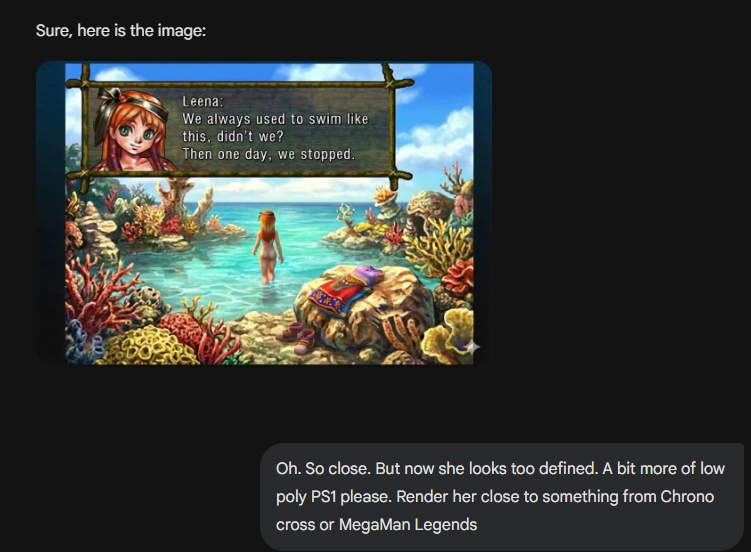Screen dimensions: 751x552
Task: Select the "Sure, here is the image:" text
Action: pos(121,31)
